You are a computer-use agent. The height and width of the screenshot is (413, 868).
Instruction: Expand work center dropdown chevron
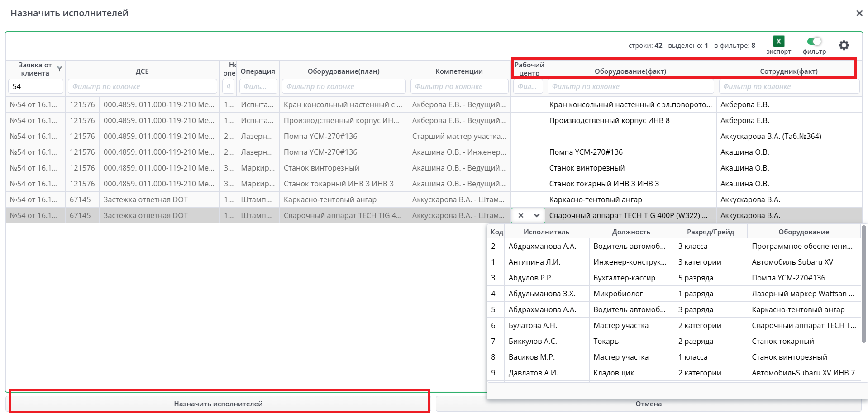[x=536, y=215]
